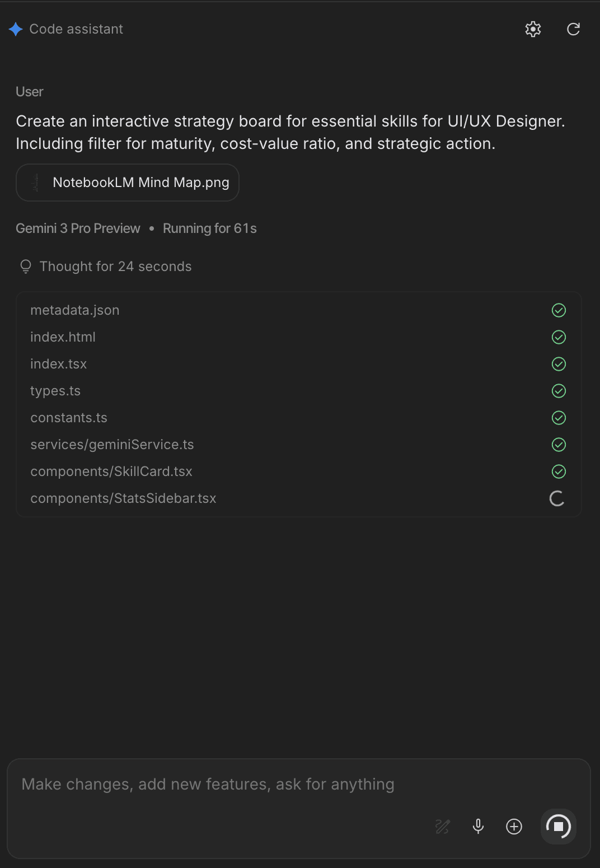Stop the running generation
600x868 pixels.
click(558, 826)
